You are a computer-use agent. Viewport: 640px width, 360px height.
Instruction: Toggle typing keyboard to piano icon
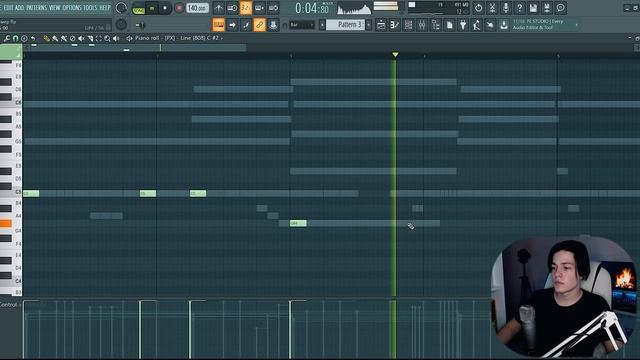219,25
